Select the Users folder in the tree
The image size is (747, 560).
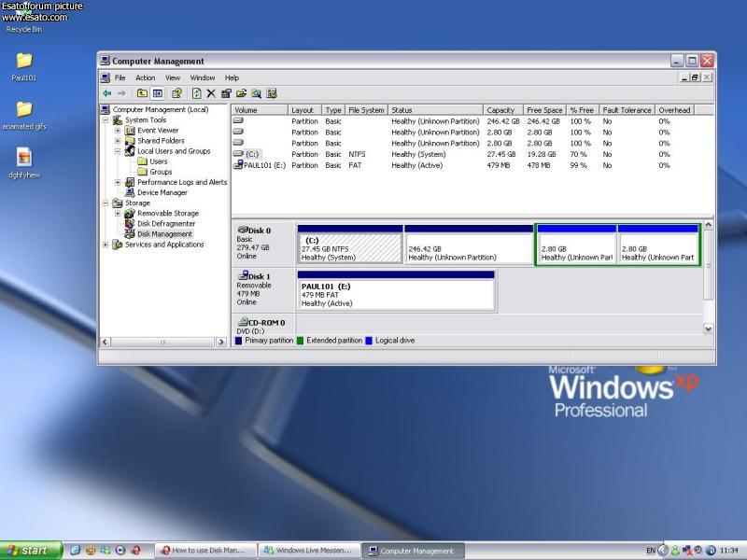159,161
